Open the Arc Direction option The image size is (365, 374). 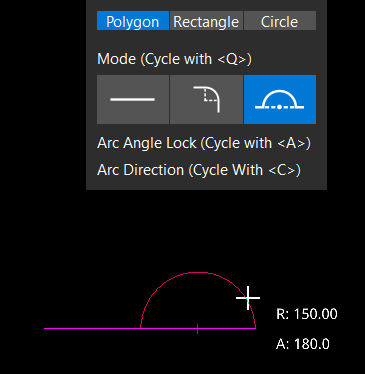[x=199, y=170]
